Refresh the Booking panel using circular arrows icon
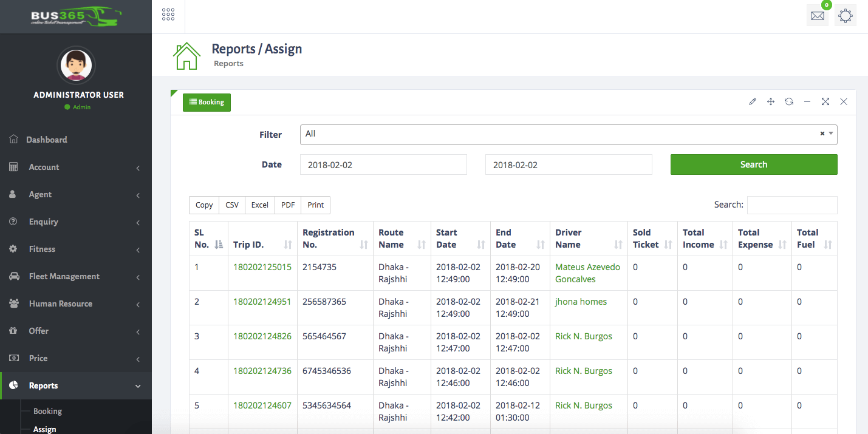868x434 pixels. (789, 101)
